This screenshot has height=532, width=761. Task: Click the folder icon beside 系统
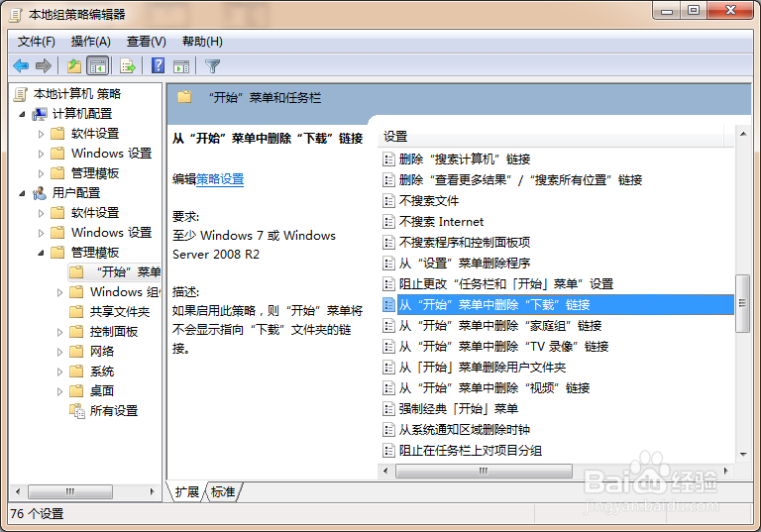[x=76, y=372]
